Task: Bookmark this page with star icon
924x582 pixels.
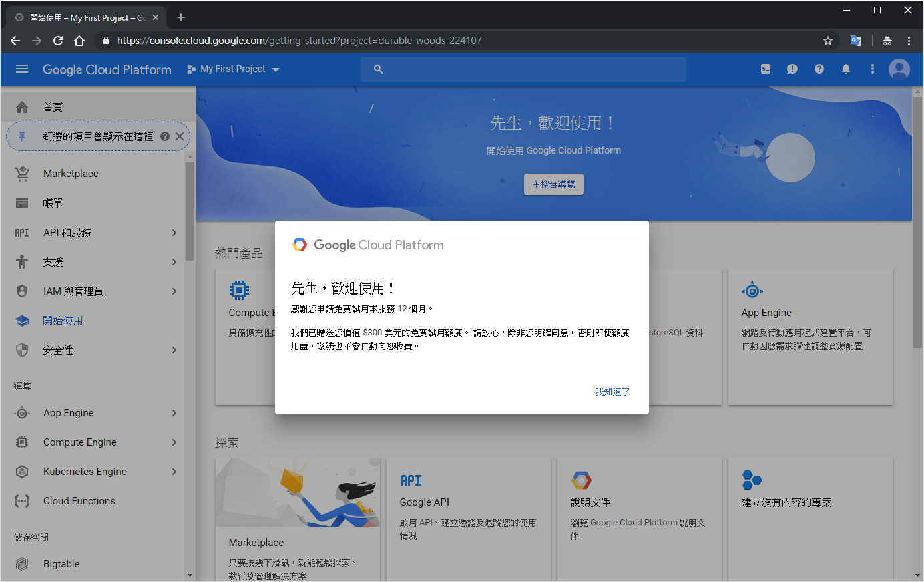Action: (828, 41)
